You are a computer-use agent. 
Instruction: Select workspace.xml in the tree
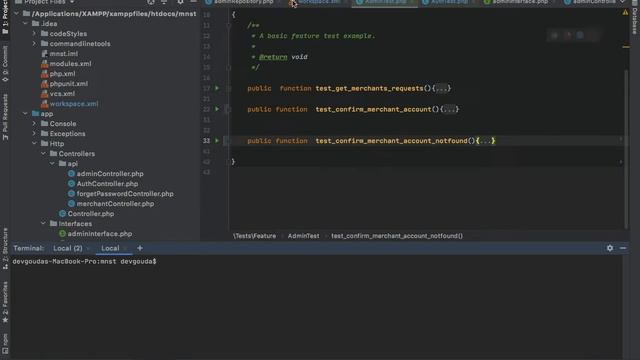pos(73,104)
